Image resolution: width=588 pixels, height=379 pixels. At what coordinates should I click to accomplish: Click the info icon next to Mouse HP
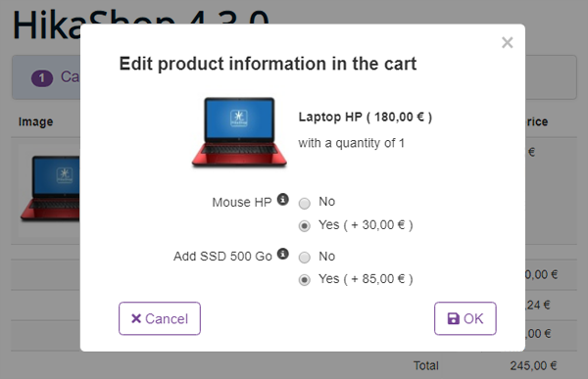(283, 200)
